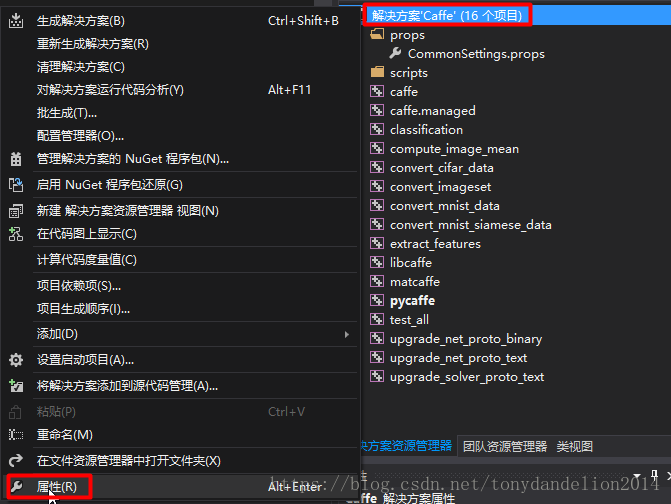Click the caffe project icon
The height and width of the screenshot is (504, 671).
377,91
